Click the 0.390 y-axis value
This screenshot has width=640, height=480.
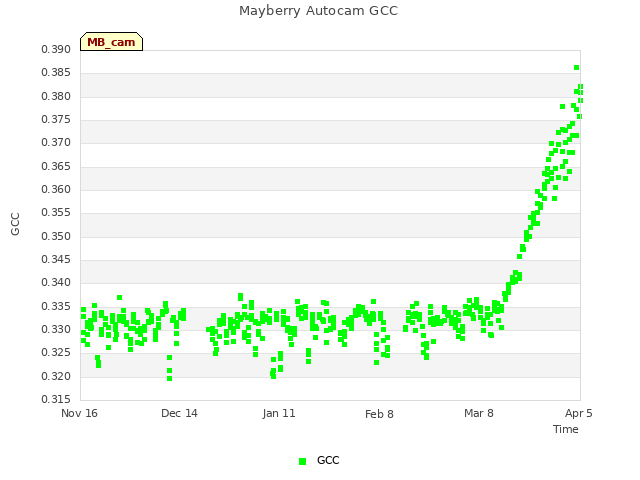tap(56, 50)
